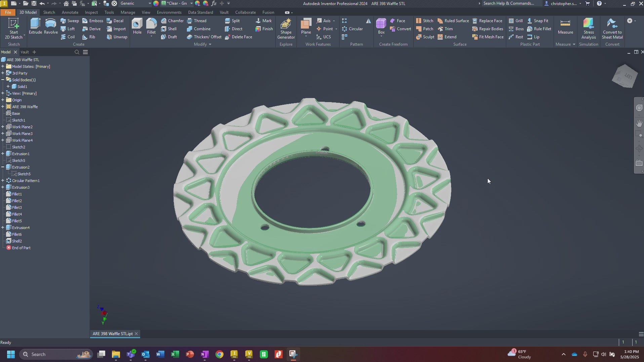Screen dimensions: 644x362
Task: Expand the Solid1 tree node
Action: point(8,87)
